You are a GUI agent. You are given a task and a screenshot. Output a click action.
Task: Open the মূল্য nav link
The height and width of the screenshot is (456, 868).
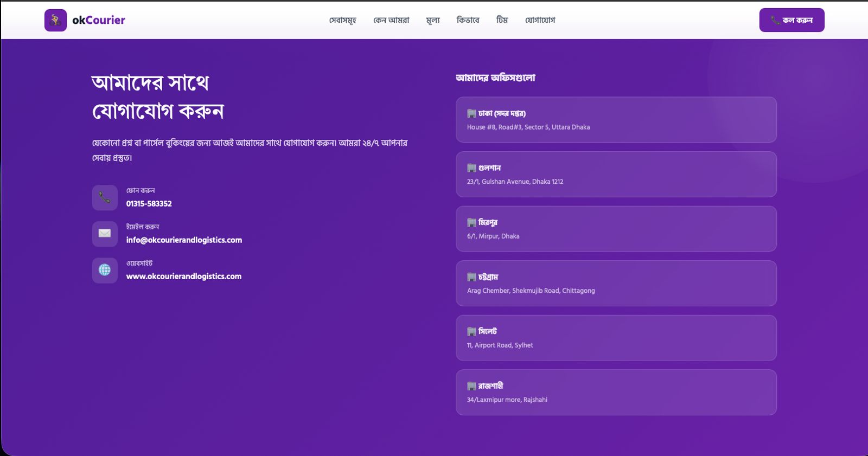(x=433, y=20)
